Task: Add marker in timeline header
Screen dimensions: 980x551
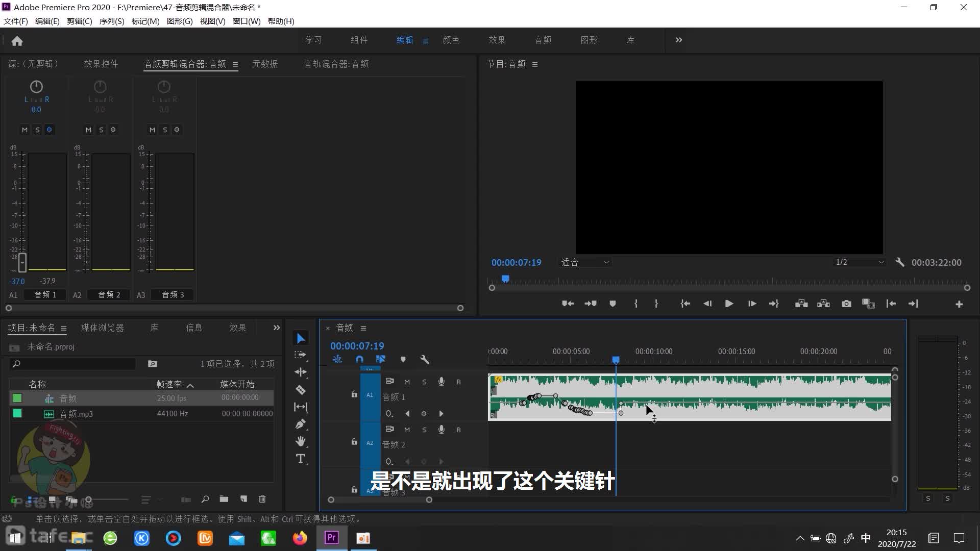Action: coord(403,360)
